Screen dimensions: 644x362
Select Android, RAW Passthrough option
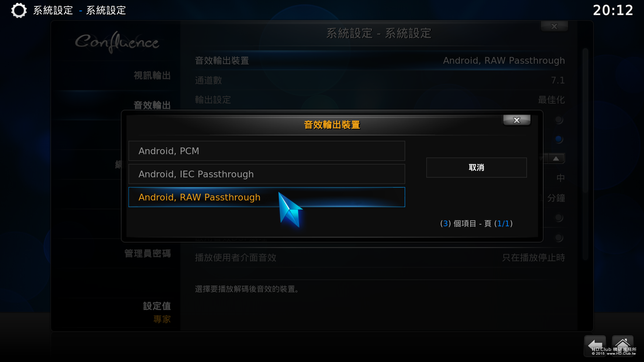267,197
